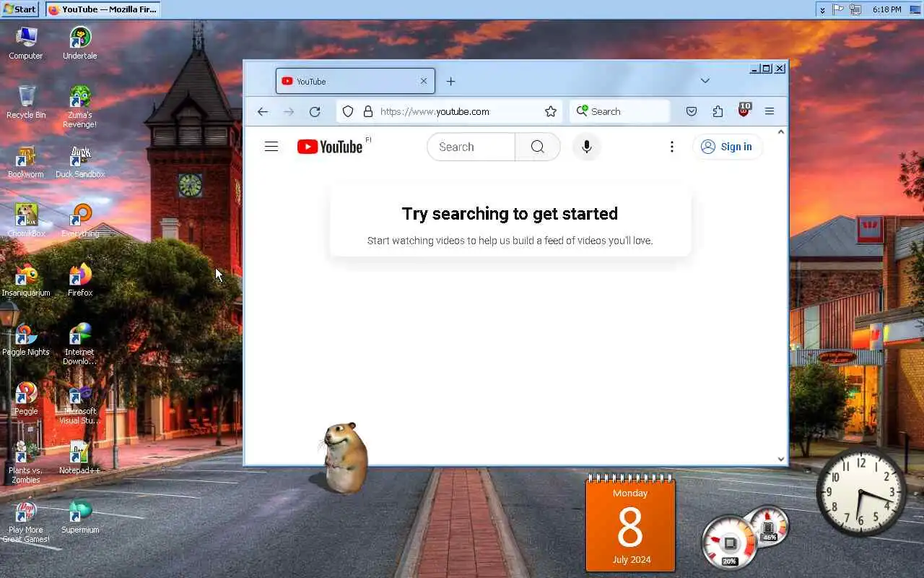The height and width of the screenshot is (578, 924).
Task: Click the analog clock gadget
Action: [860, 493]
